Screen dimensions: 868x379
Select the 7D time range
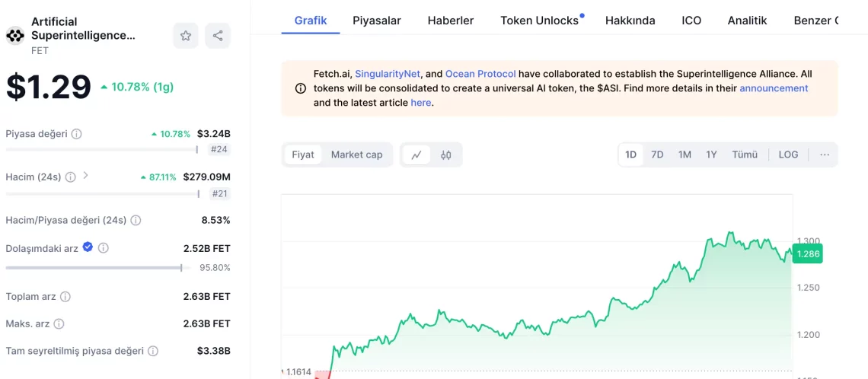pyautogui.click(x=657, y=154)
